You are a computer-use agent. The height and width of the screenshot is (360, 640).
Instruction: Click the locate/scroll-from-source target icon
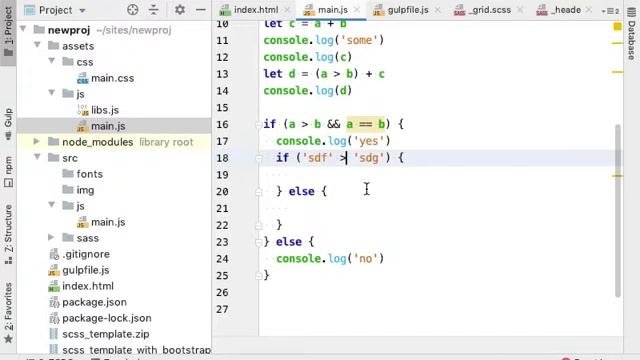[133, 10]
